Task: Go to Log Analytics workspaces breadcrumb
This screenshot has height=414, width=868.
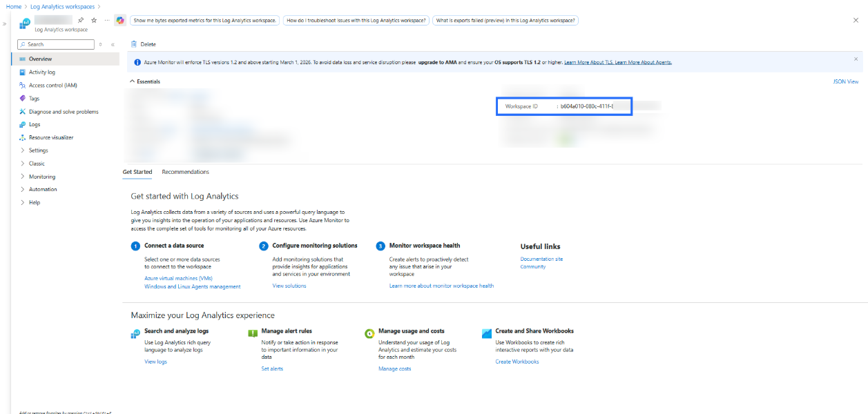Action: tap(63, 6)
